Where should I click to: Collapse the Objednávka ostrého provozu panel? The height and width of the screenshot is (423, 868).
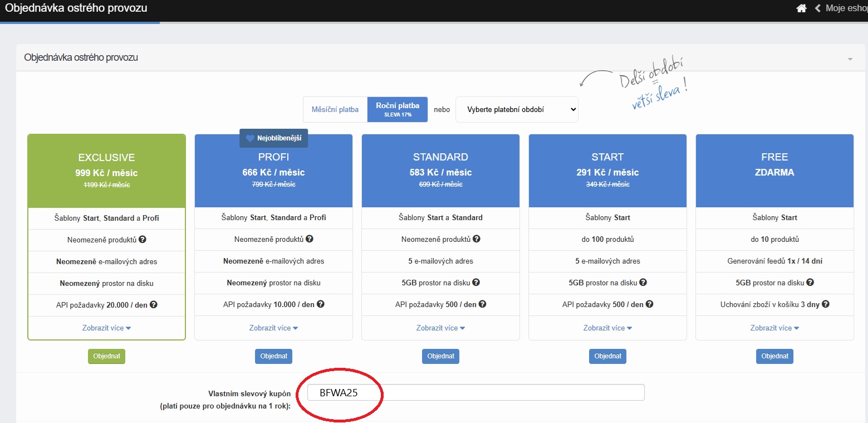click(850, 59)
